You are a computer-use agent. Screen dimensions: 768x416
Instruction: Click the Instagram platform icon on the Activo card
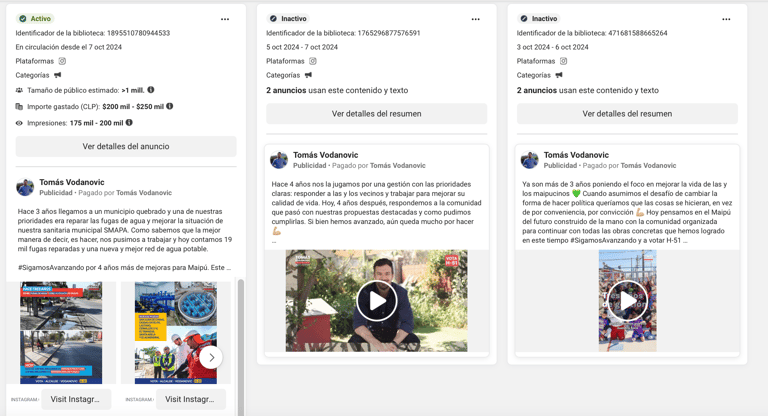point(62,61)
